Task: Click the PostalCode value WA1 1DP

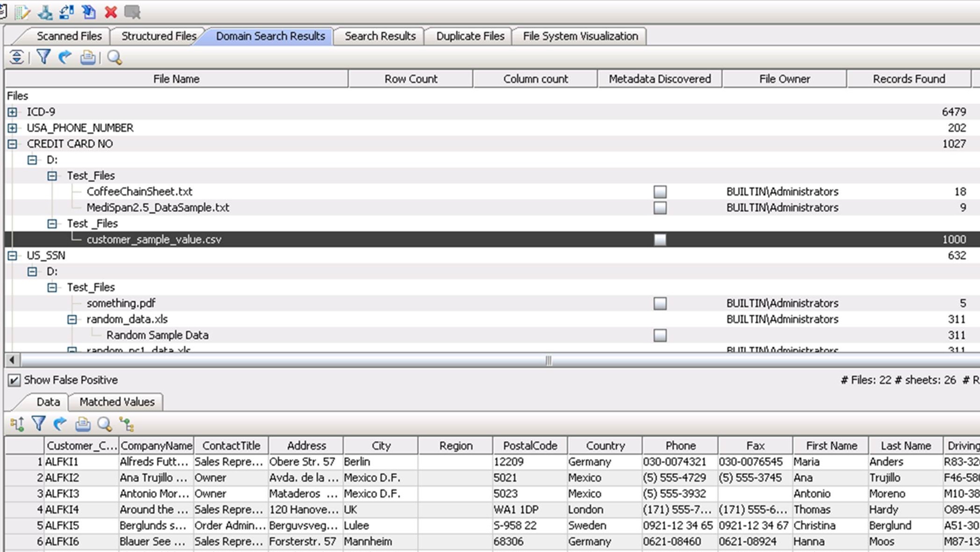Action: [x=530, y=510]
